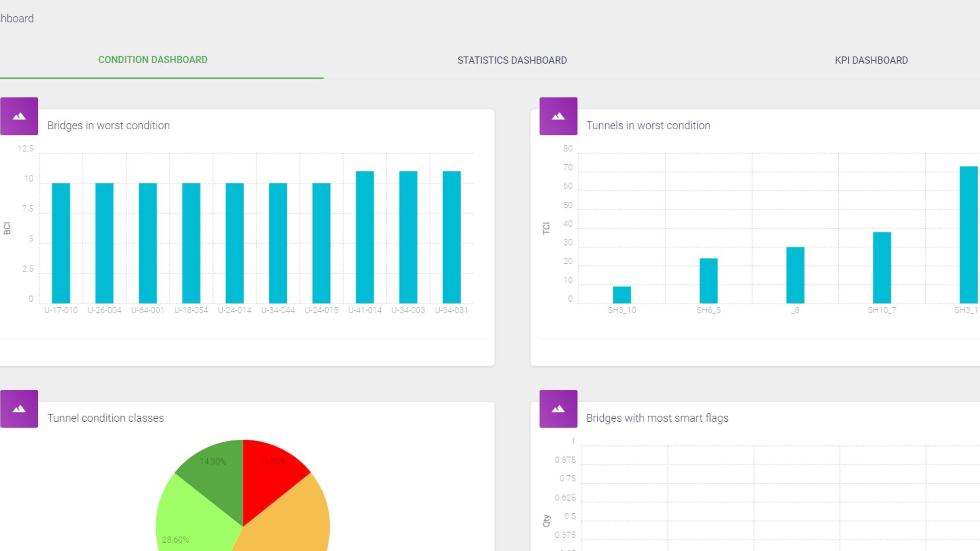This screenshot has height=551, width=980.
Task: Open the KPI Dashboard tab
Action: pyautogui.click(x=871, y=60)
